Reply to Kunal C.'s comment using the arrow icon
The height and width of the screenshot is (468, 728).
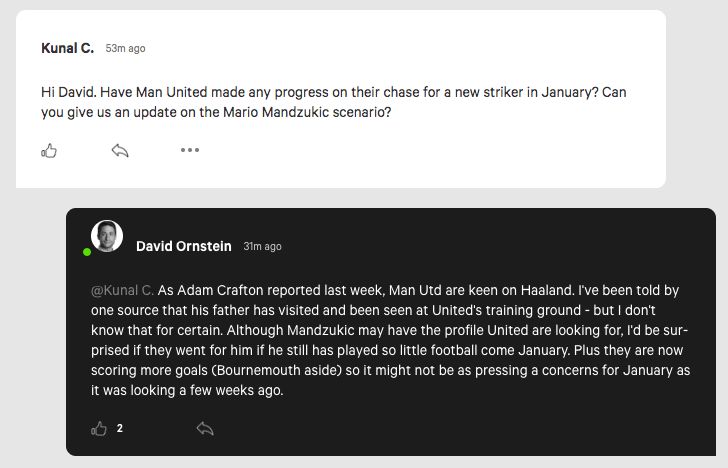(120, 150)
